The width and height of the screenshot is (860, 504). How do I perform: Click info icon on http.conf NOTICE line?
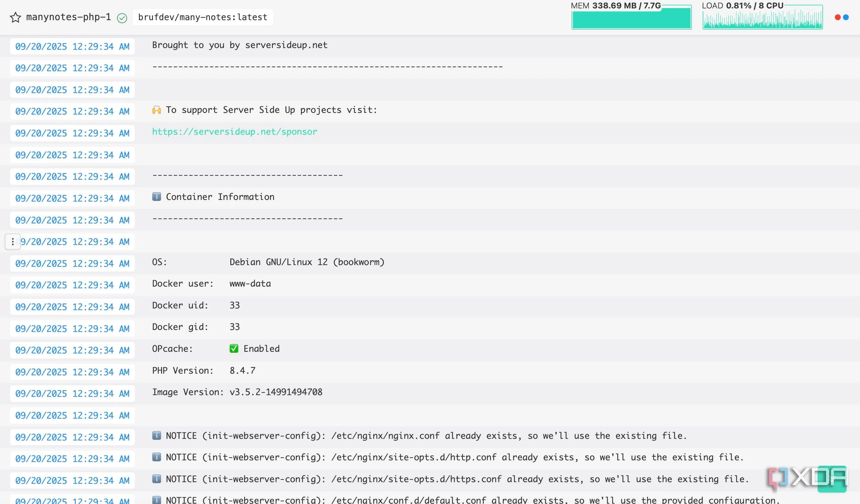coord(157,457)
